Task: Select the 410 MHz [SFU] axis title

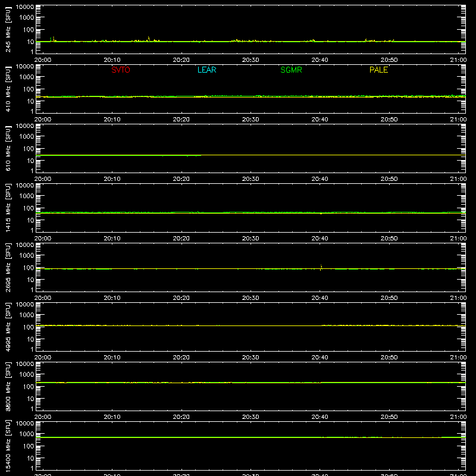Action: click(8, 89)
